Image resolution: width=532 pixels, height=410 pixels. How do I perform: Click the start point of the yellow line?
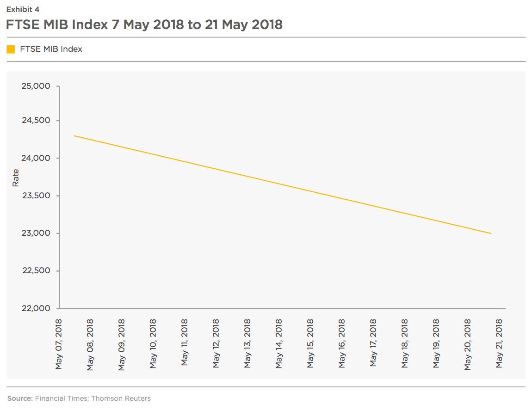pyautogui.click(x=74, y=135)
